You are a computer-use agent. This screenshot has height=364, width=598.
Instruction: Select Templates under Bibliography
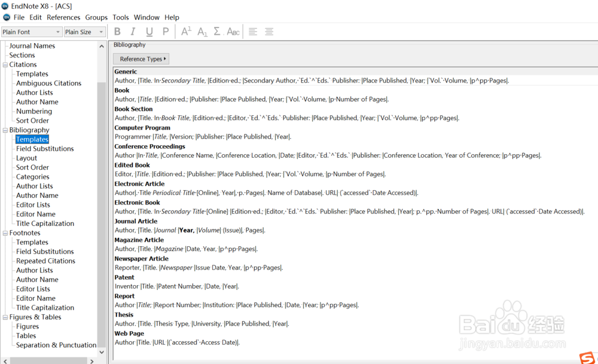click(x=32, y=139)
